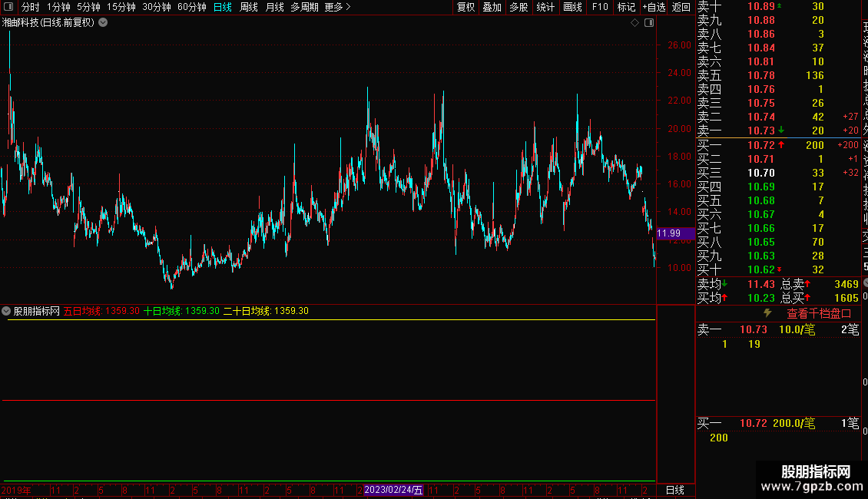
Task: Select the 15分钟 period tab
Action: click(x=121, y=7)
